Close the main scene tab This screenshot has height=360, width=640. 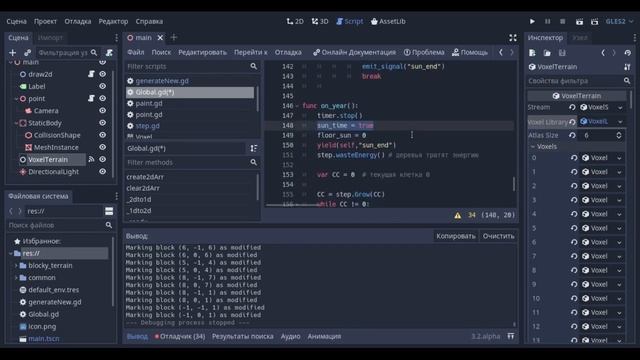click(x=160, y=38)
